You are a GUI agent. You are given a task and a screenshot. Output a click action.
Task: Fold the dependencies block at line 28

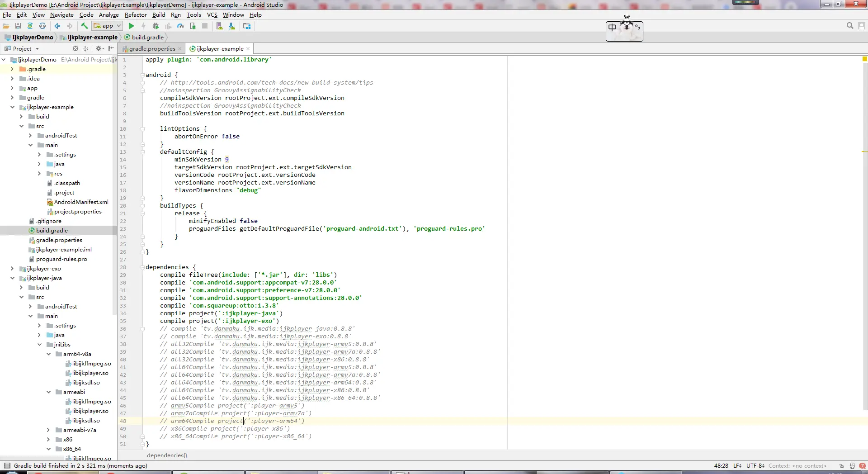pyautogui.click(x=142, y=267)
